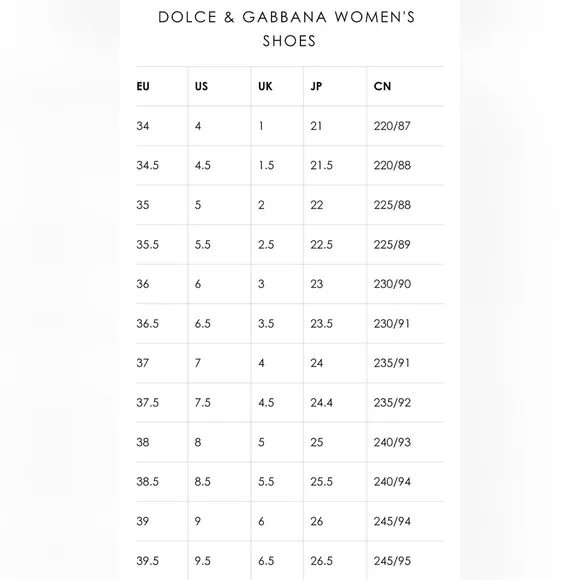The width and height of the screenshot is (580, 580).
Task: Click the CN 245/94 cell
Action: pos(392,521)
